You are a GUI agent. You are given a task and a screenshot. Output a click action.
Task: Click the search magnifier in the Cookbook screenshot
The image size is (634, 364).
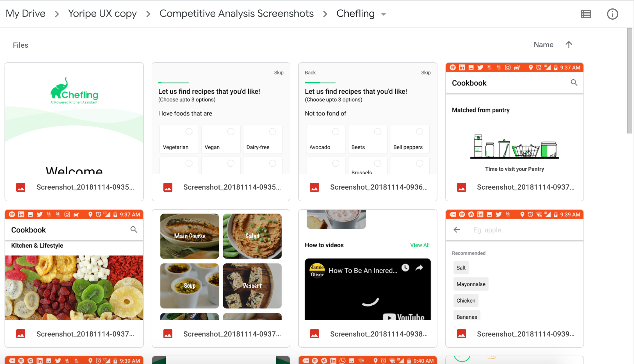tap(574, 82)
